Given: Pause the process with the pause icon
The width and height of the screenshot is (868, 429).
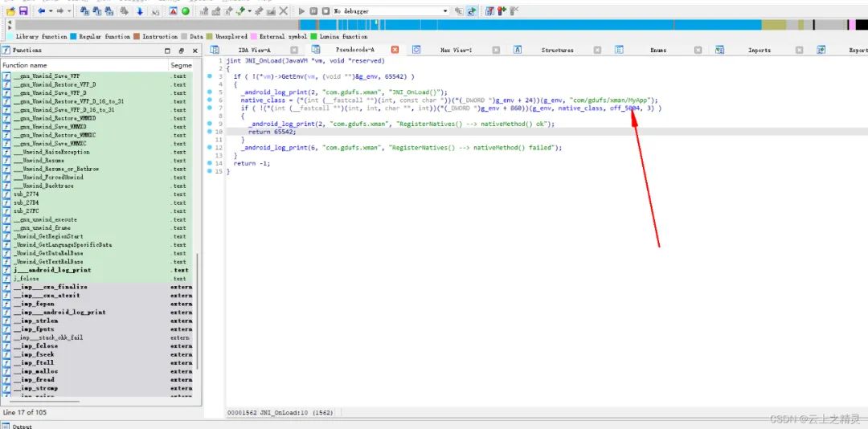Looking at the screenshot, I should [313, 11].
